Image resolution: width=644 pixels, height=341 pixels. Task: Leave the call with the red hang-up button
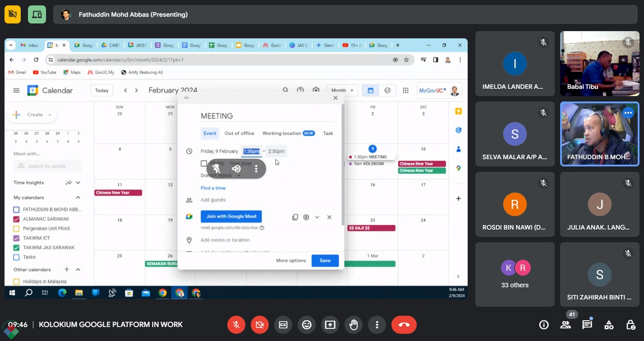(x=404, y=325)
